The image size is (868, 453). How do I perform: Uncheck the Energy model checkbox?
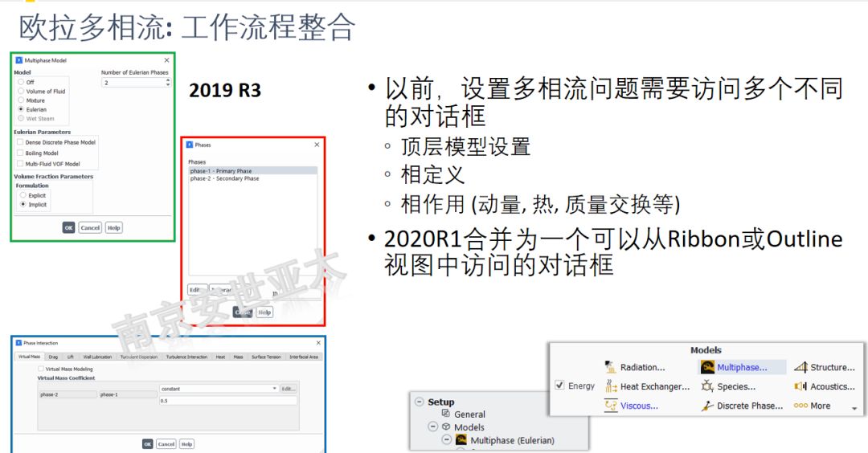tap(559, 385)
